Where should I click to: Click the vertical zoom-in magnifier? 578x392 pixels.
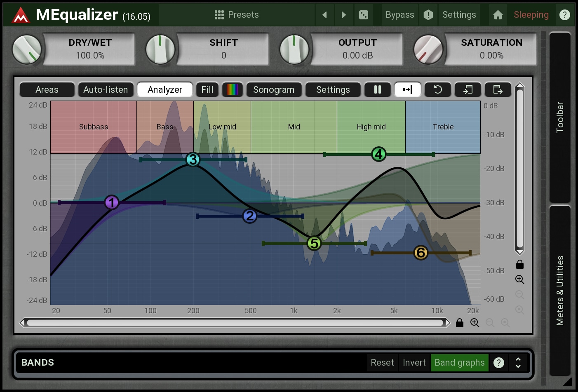[x=520, y=279]
